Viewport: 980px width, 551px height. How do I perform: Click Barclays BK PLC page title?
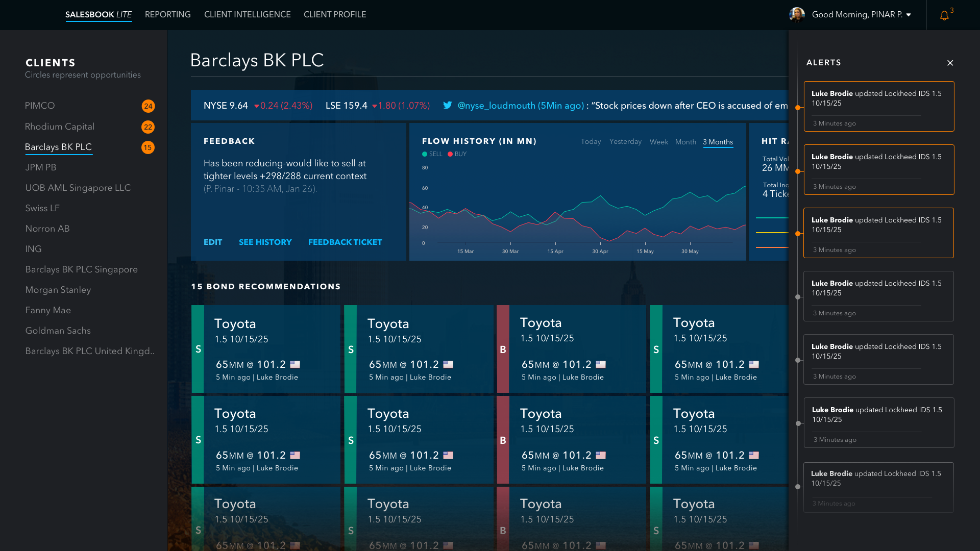tap(257, 60)
